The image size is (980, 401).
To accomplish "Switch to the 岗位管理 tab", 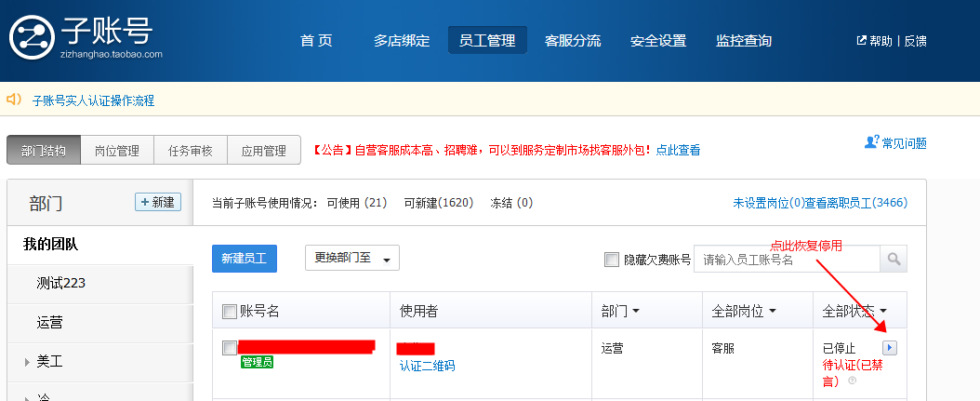I will tap(116, 151).
